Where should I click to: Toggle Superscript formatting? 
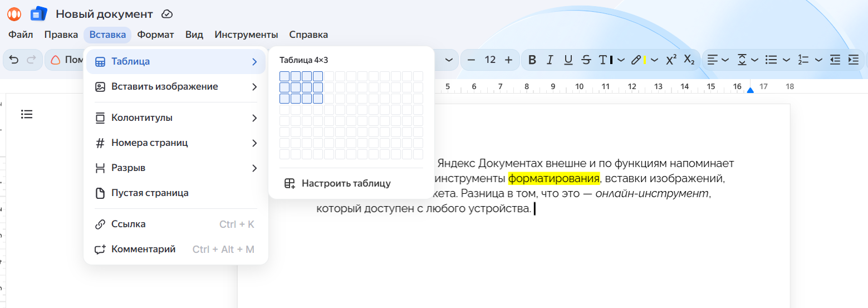(671, 60)
